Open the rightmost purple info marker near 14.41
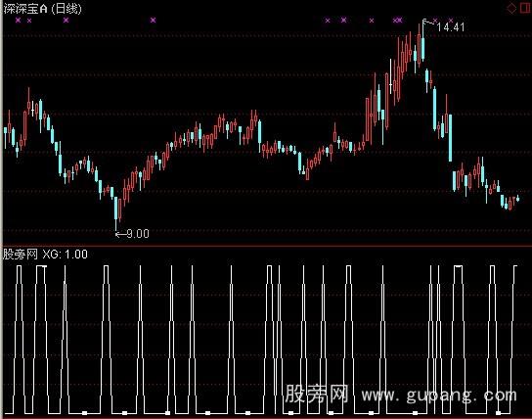Viewport: 532px width, 419px height. [x=451, y=21]
